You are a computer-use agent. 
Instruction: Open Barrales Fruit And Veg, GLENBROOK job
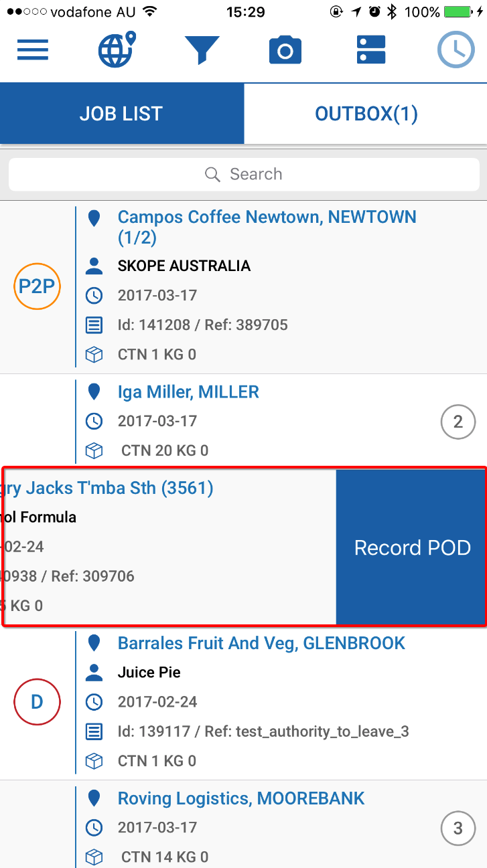coord(261,644)
